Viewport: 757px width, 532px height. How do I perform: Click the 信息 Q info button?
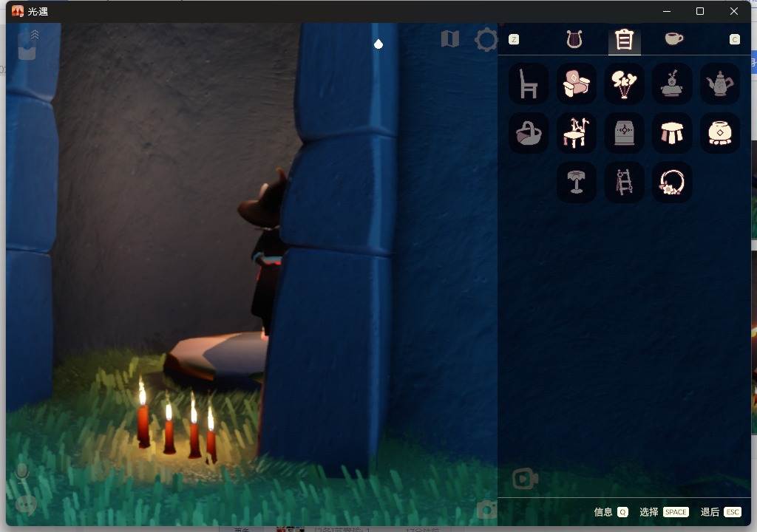611,512
